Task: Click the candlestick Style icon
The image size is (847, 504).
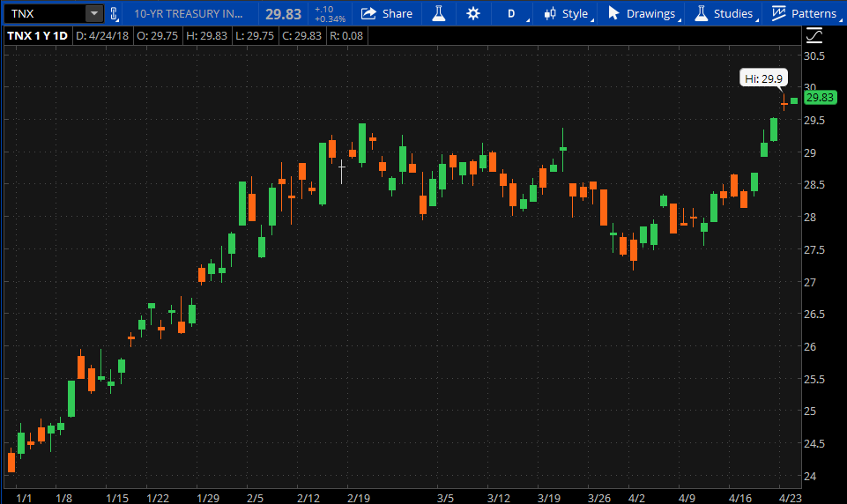Action: click(x=550, y=13)
